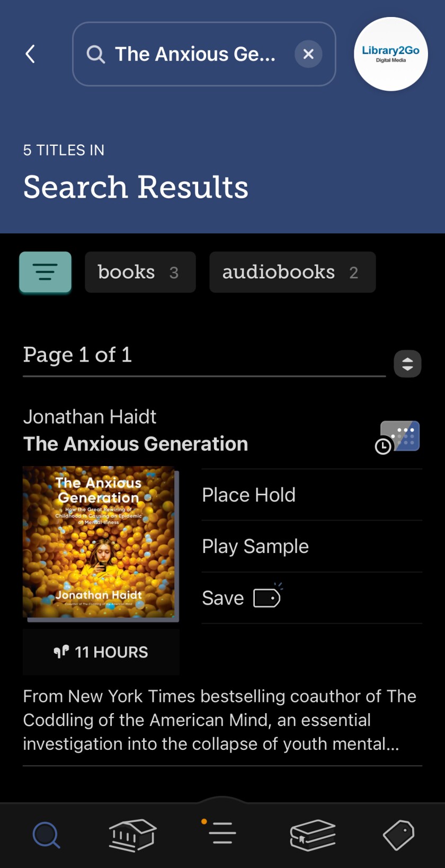Open The Anxious Generation title link
The width and height of the screenshot is (445, 868).
136,444
